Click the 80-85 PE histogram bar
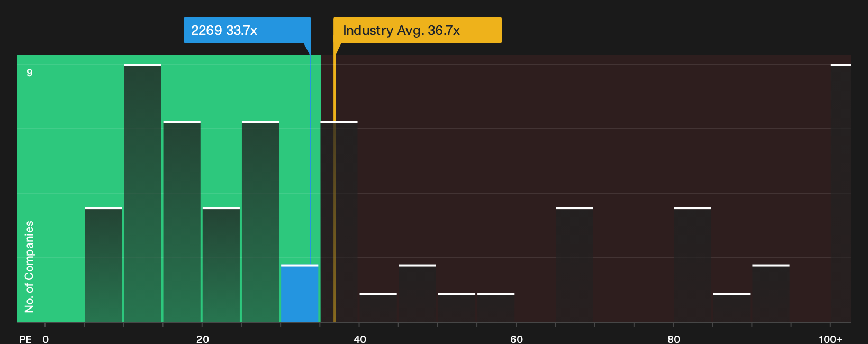Screen dimensions: 868x344 click(692, 265)
